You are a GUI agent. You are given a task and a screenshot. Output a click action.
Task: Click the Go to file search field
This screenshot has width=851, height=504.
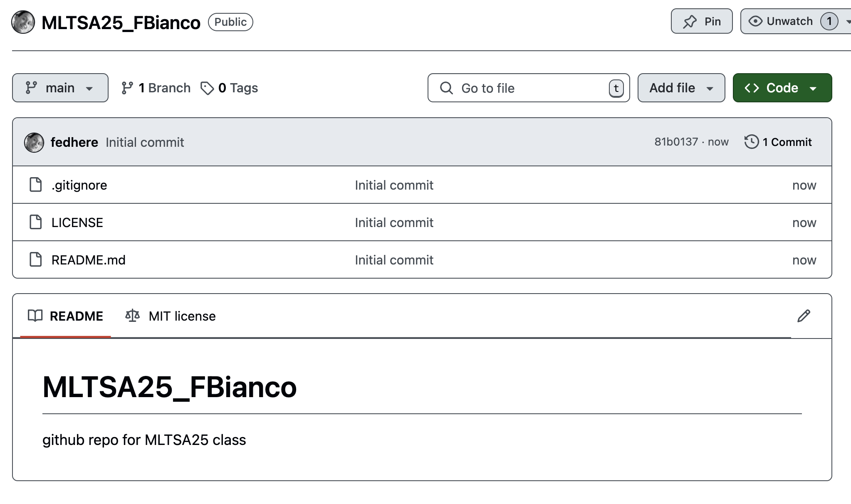click(528, 88)
